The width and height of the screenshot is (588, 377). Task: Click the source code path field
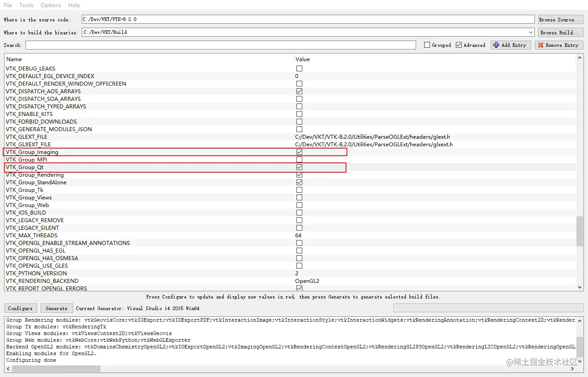tap(308, 20)
